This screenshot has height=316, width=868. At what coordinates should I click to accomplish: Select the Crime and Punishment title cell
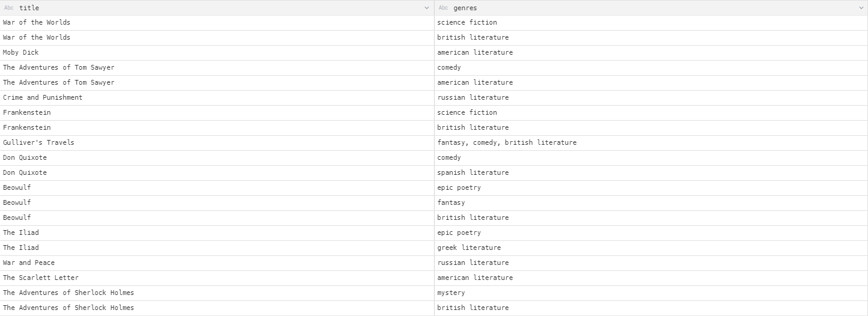43,98
